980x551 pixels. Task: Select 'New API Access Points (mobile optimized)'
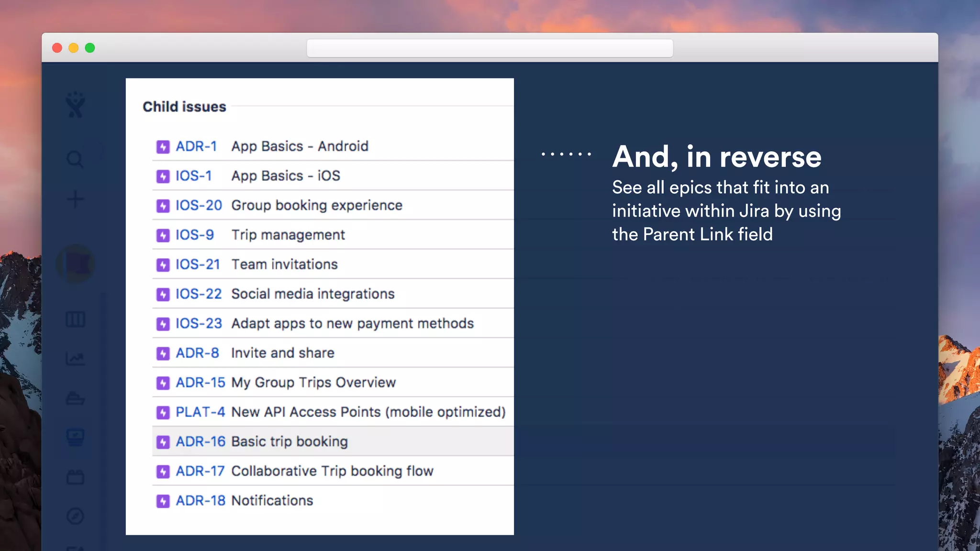tap(368, 412)
